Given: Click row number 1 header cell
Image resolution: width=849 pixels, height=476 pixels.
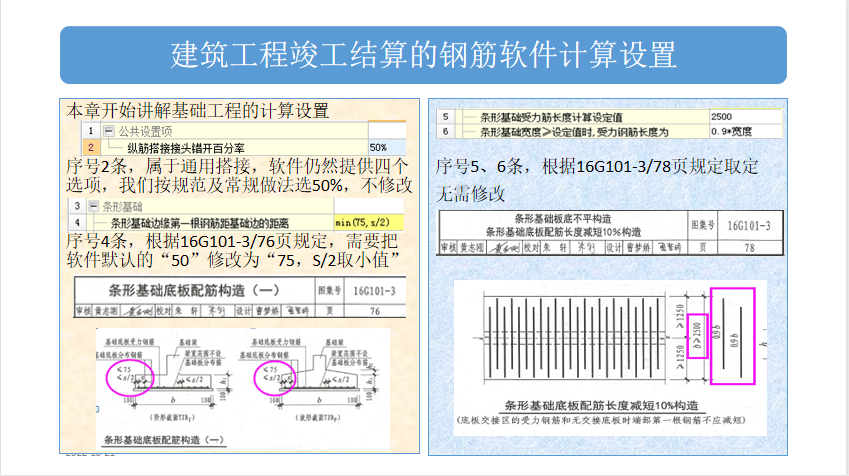Looking at the screenshot, I should pos(89,131).
